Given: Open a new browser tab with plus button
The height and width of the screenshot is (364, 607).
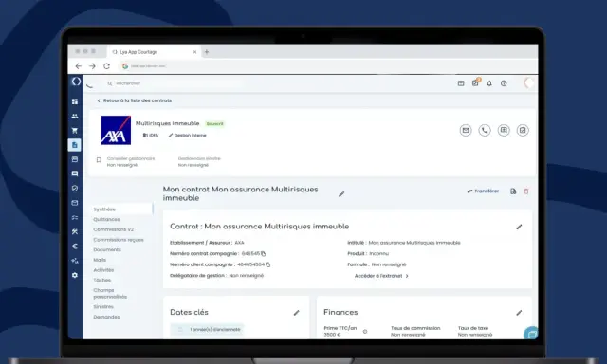Looking at the screenshot, I should point(207,52).
